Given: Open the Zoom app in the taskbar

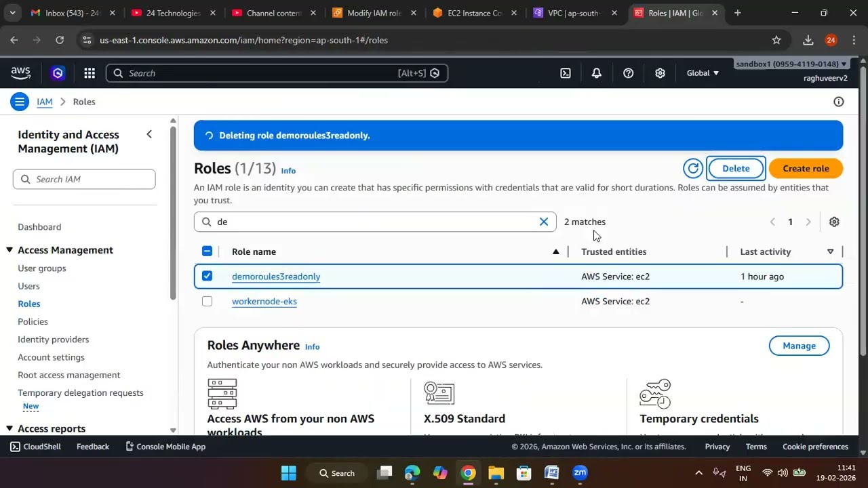Looking at the screenshot, I should 580,473.
